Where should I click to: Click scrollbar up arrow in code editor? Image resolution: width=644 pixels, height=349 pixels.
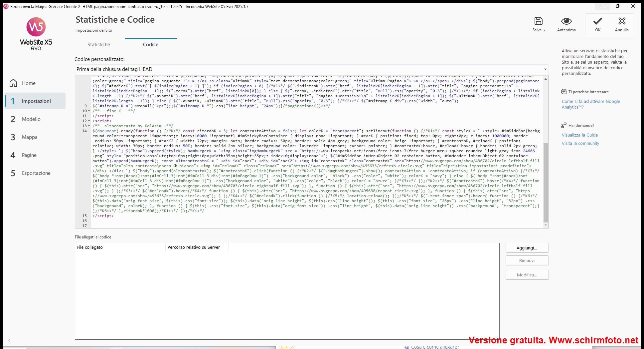point(546,79)
